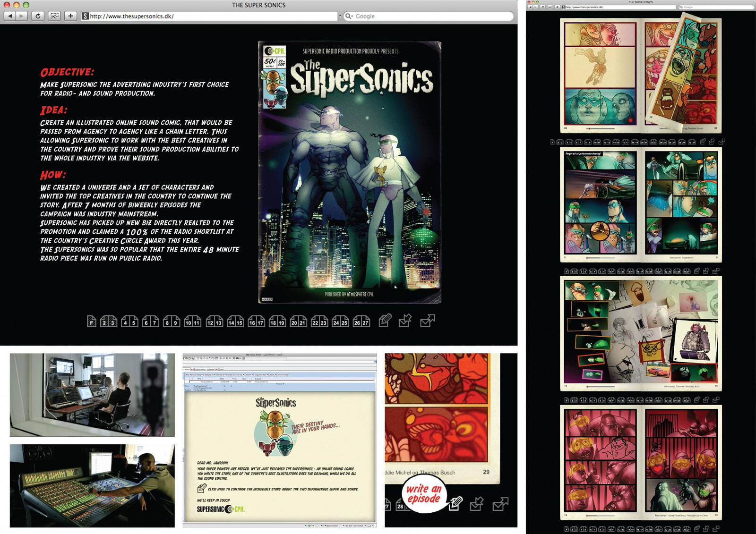Click audio progress slider on page 26 spread
The width and height of the screenshot is (756, 534).
(600, 128)
